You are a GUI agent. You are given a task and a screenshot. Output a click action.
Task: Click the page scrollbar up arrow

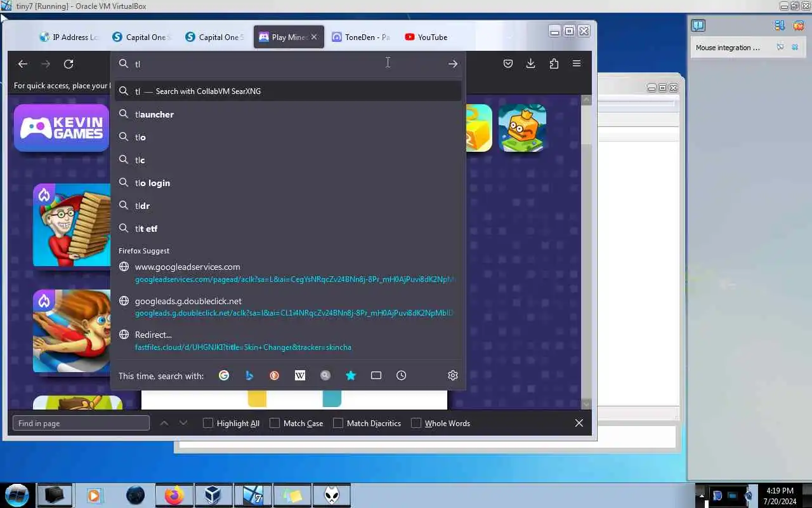point(586,100)
